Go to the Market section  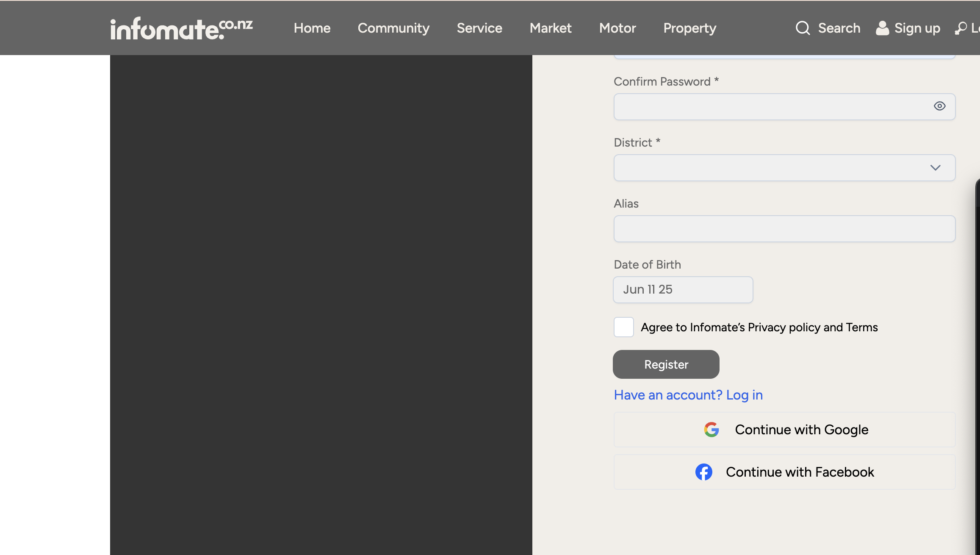[550, 28]
